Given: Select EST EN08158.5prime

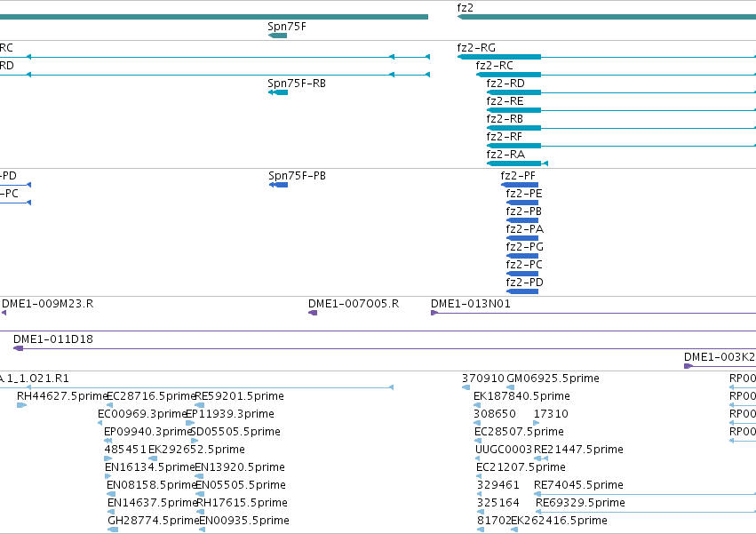Looking at the screenshot, I should (x=111, y=494).
